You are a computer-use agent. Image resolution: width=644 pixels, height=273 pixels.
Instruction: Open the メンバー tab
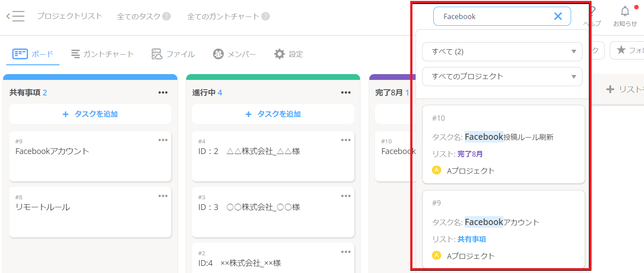pyautogui.click(x=234, y=54)
